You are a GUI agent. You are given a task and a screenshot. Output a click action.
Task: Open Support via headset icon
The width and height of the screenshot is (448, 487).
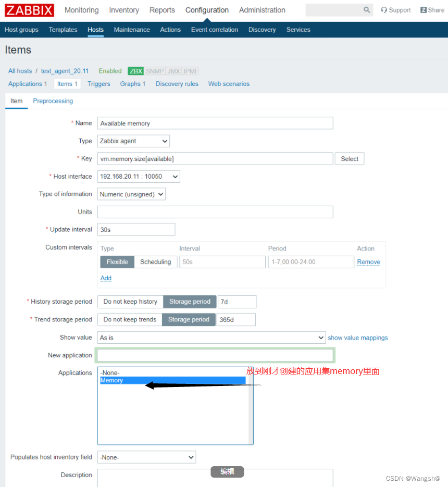384,10
